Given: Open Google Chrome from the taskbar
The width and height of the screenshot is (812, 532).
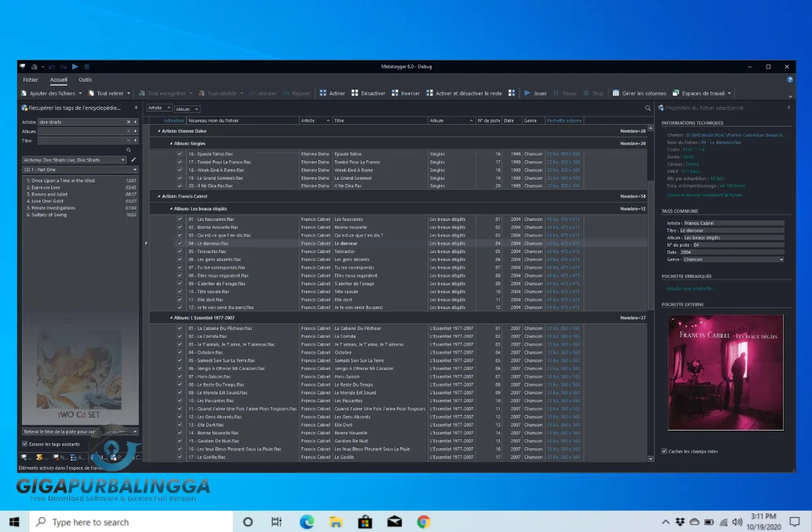Looking at the screenshot, I should (424, 522).
